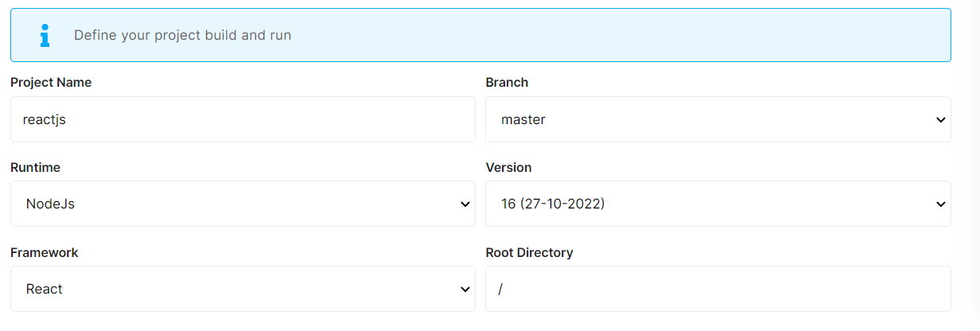
Task: Open the Version dropdown showing 16 (27-10-2022)
Action: pos(717,204)
